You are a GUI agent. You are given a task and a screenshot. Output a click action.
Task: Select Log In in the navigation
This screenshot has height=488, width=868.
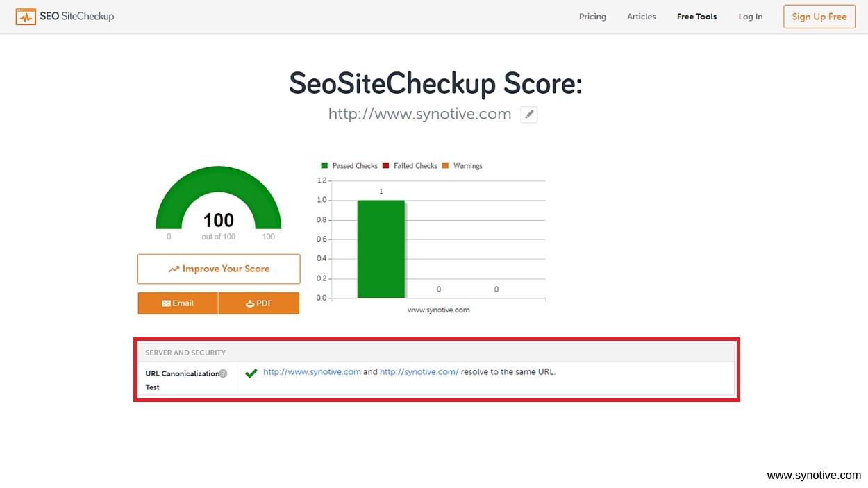point(751,17)
